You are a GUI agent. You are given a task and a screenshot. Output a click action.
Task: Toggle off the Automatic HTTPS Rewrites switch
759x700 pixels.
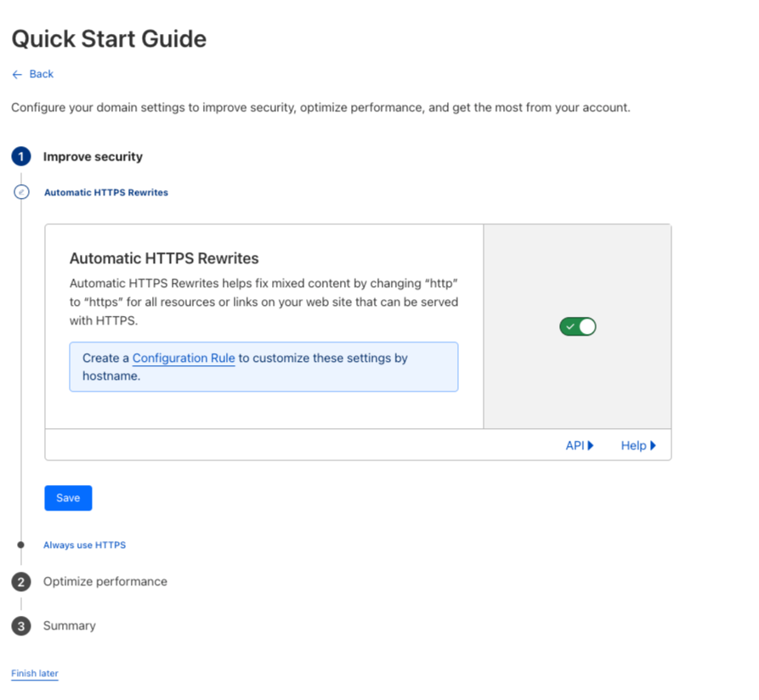click(x=577, y=326)
